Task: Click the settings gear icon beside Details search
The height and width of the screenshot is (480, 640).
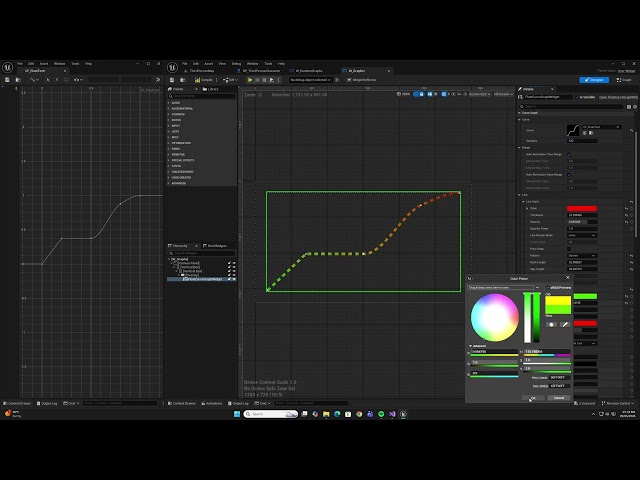Action: point(635,107)
